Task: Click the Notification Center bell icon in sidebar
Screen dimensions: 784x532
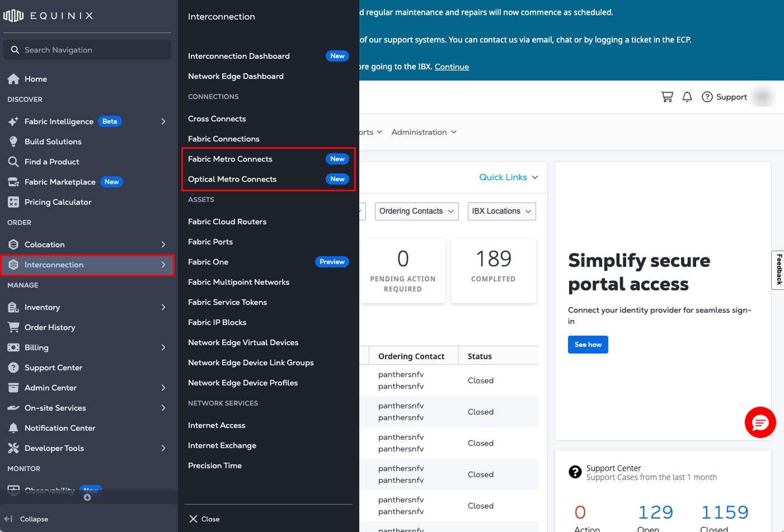Action: [x=13, y=428]
